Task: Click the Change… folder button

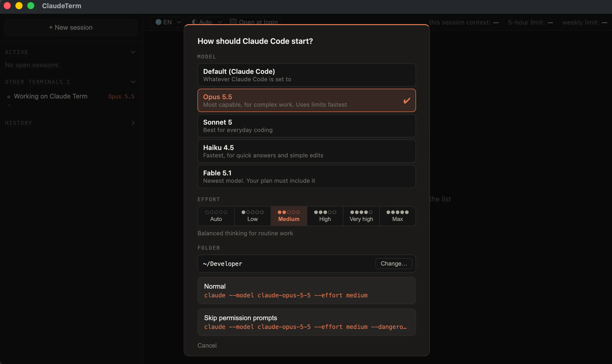Action: 394,264
